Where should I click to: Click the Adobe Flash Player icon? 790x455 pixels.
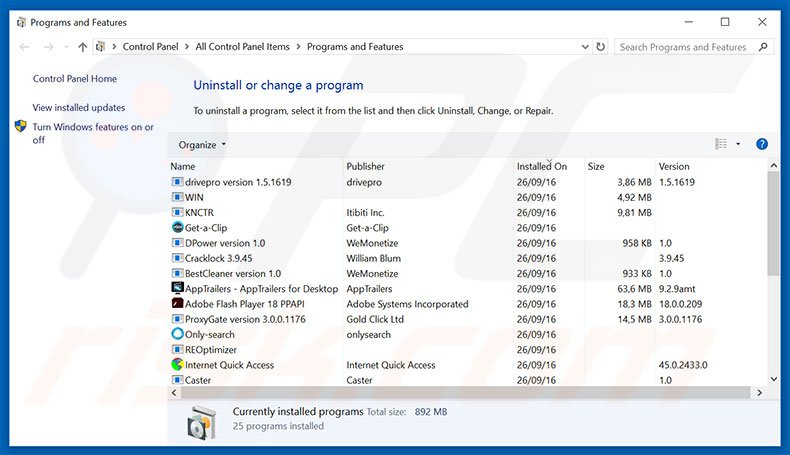click(177, 303)
